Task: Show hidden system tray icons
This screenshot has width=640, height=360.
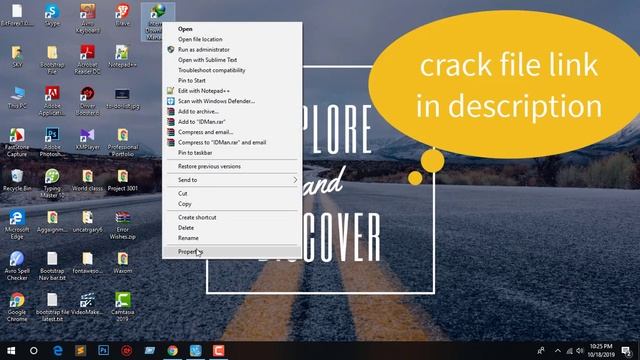Action: [x=558, y=351]
